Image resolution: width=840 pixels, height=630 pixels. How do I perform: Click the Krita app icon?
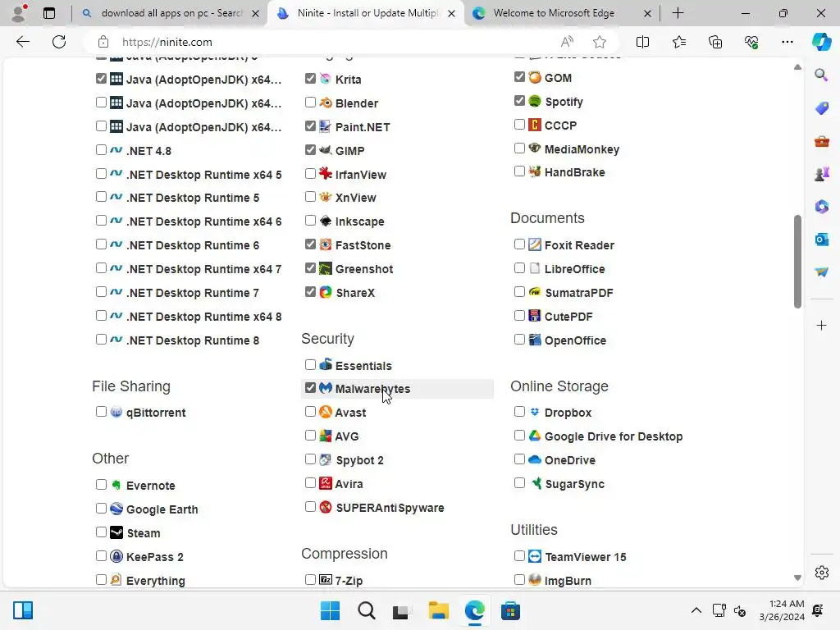pyautogui.click(x=325, y=79)
